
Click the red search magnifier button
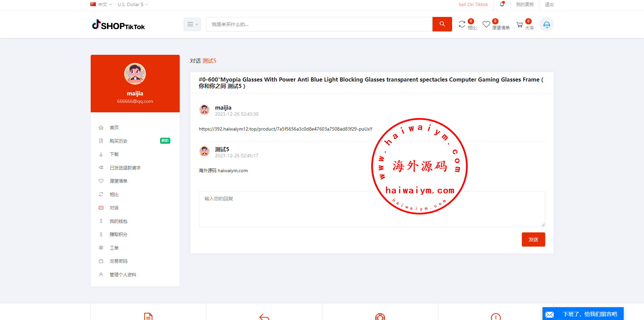pos(442,24)
